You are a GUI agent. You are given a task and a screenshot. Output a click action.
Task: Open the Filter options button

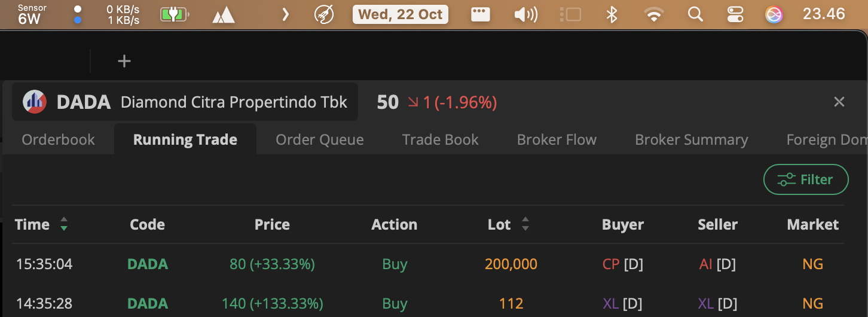click(x=805, y=179)
